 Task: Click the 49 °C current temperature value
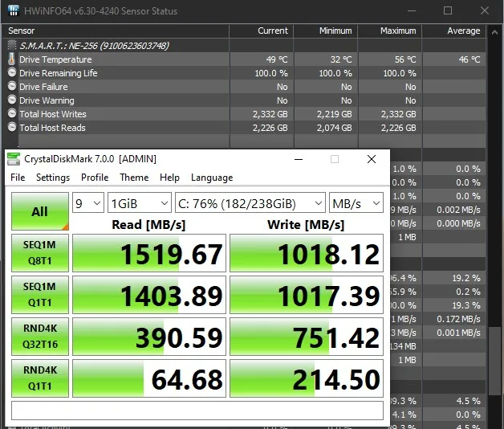click(277, 59)
